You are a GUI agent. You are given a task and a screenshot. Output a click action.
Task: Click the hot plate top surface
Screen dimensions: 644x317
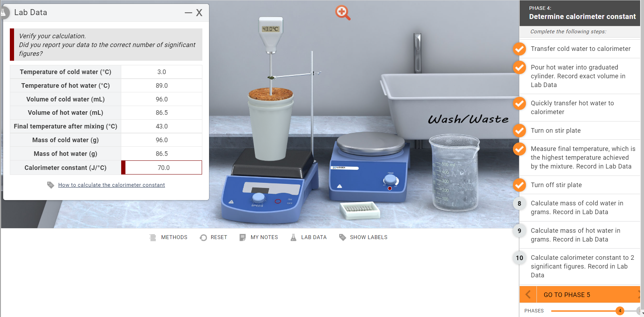click(x=371, y=143)
